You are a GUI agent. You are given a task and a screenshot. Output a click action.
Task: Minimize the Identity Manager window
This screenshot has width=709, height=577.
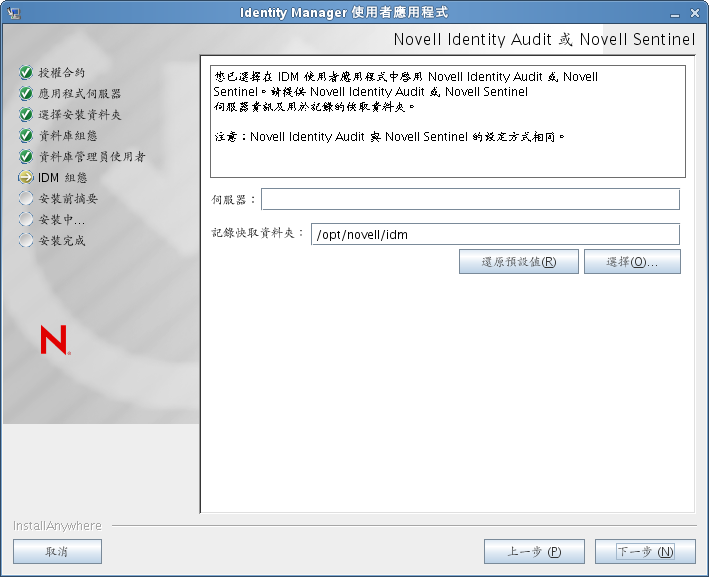click(675, 14)
